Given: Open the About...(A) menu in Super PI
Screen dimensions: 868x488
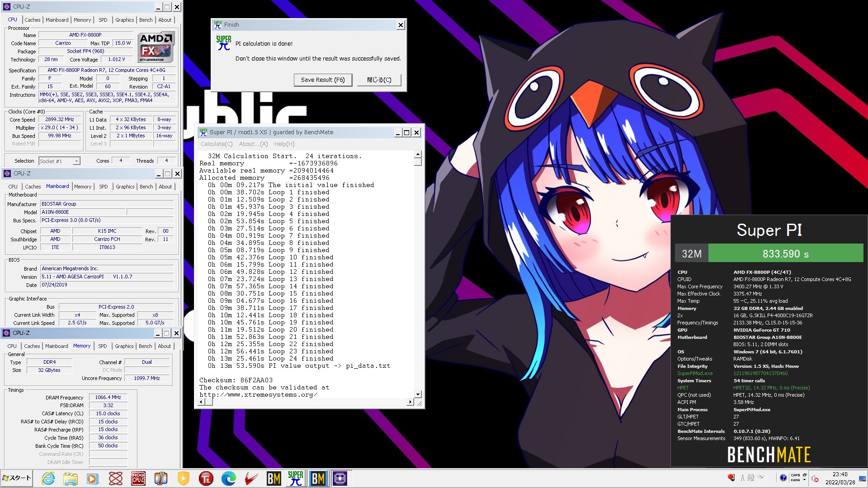Looking at the screenshot, I should point(253,144).
